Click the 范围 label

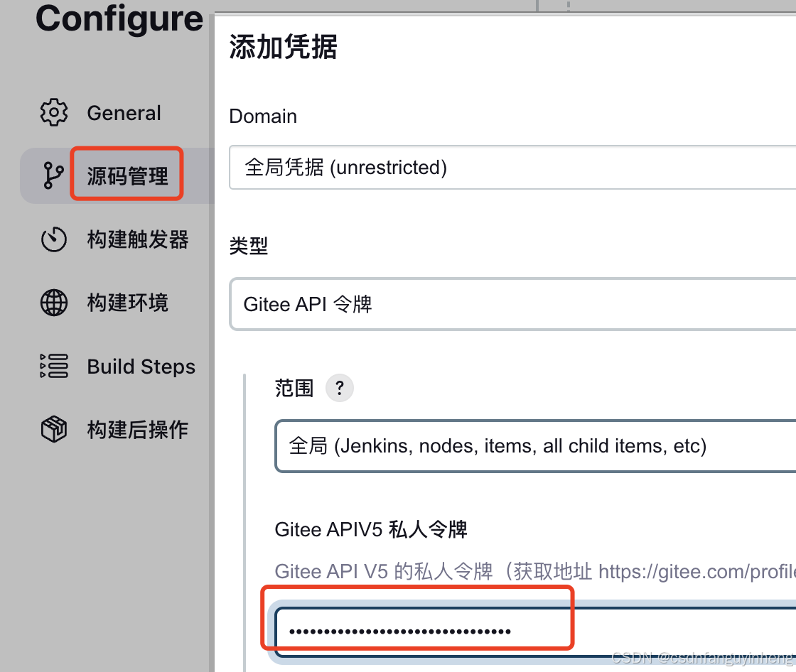click(x=294, y=389)
